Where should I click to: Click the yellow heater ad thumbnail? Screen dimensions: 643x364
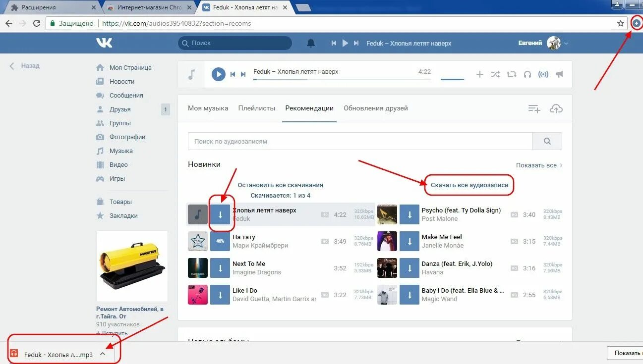point(132,266)
